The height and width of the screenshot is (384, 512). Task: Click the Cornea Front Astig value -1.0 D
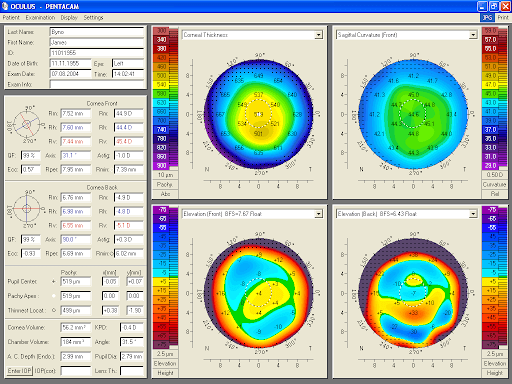(x=129, y=156)
